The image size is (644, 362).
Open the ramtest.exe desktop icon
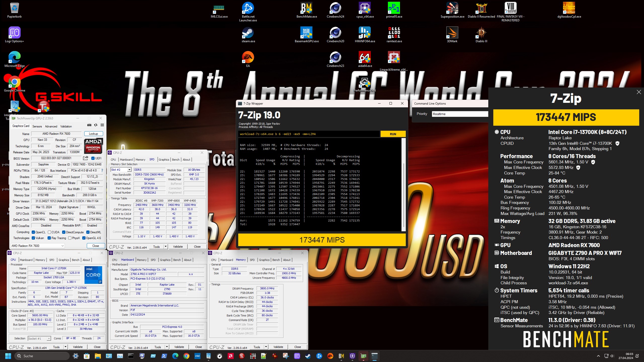pos(394,35)
